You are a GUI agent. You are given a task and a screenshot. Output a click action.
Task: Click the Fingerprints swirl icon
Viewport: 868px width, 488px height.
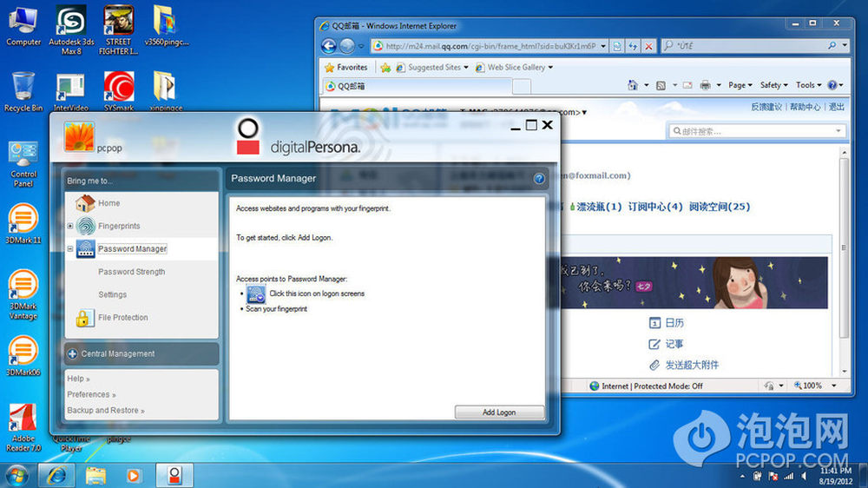[86, 226]
